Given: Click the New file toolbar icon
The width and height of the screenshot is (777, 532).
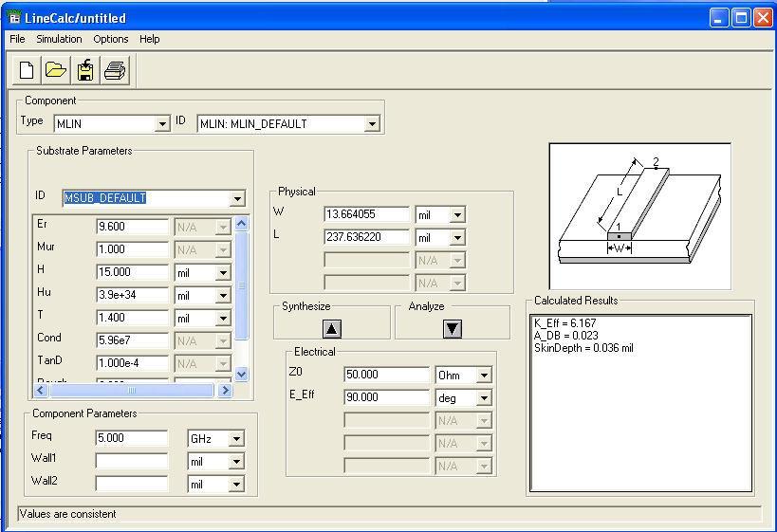Looking at the screenshot, I should click(27, 70).
